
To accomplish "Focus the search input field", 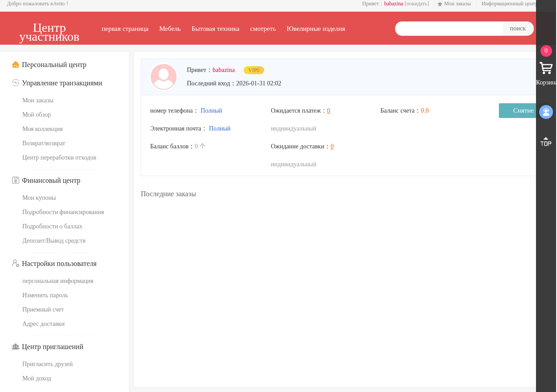I will coord(448,29).
